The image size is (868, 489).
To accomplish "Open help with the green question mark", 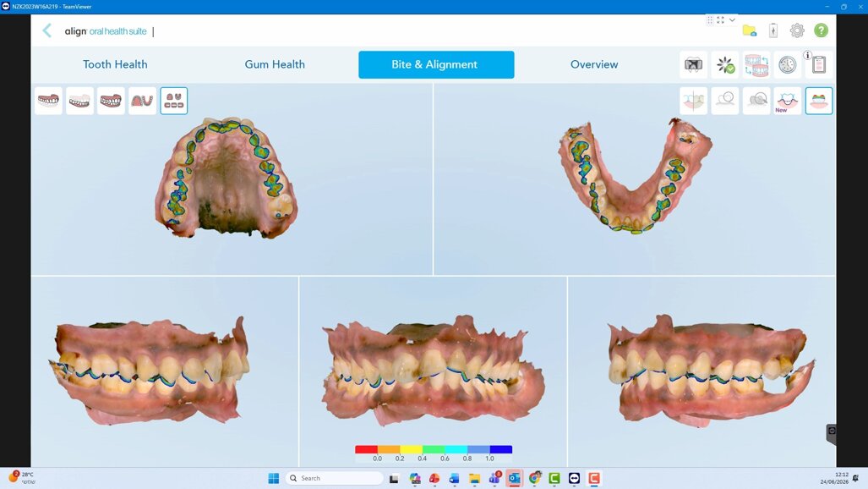I will click(821, 30).
